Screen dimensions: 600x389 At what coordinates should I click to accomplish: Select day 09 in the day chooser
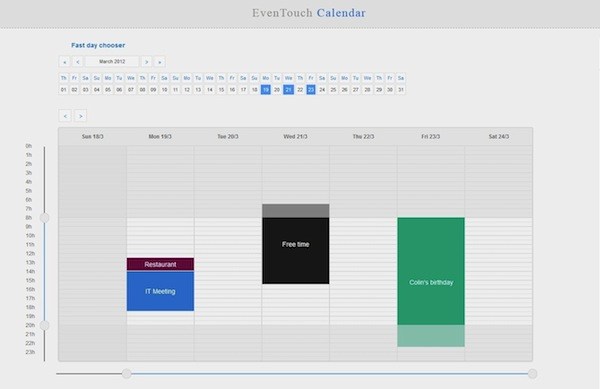[x=153, y=90]
